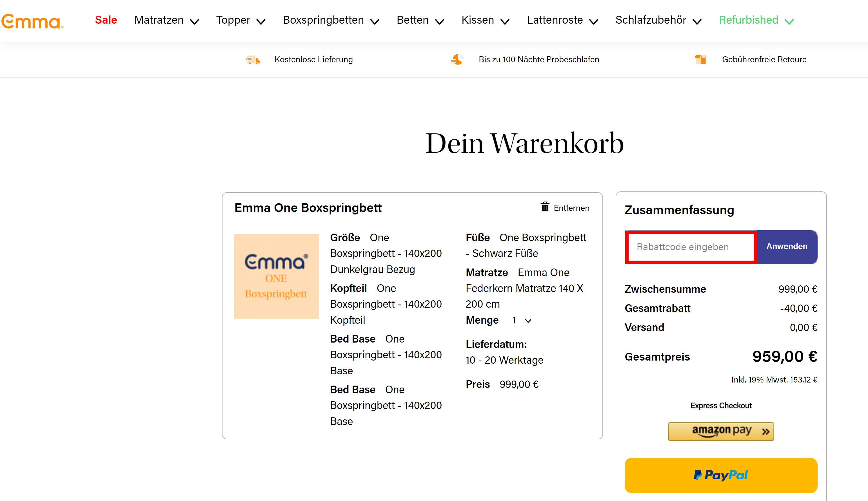The image size is (868, 501).
Task: Click the 10 - 20 Werktage delivery text
Action: (x=504, y=360)
